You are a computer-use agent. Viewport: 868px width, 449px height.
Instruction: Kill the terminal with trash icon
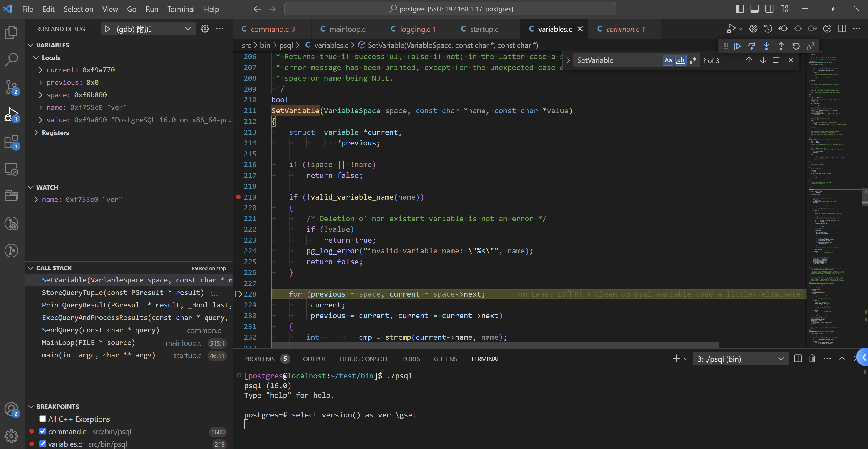tap(812, 358)
